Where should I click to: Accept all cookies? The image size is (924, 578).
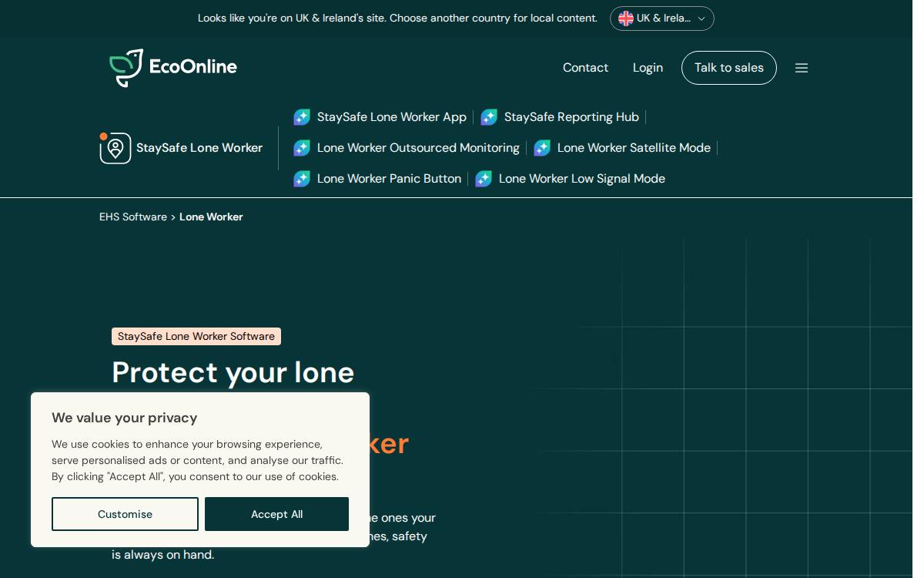pyautogui.click(x=276, y=514)
